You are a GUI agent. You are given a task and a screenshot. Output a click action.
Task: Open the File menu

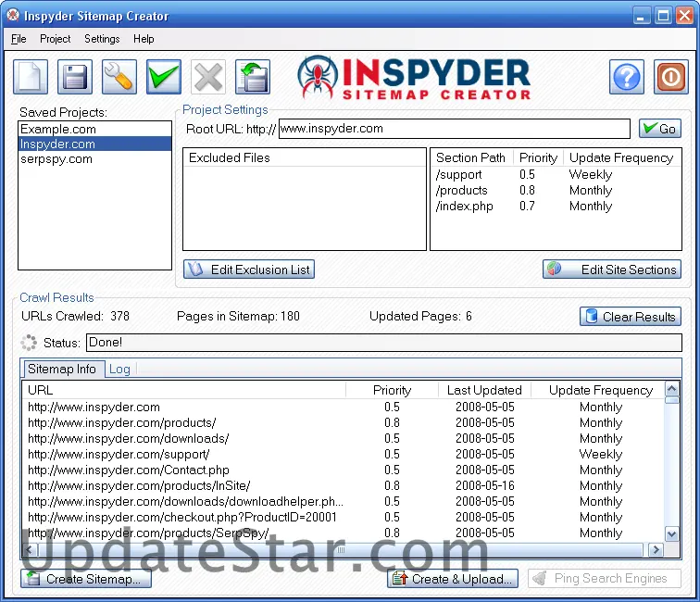point(19,39)
